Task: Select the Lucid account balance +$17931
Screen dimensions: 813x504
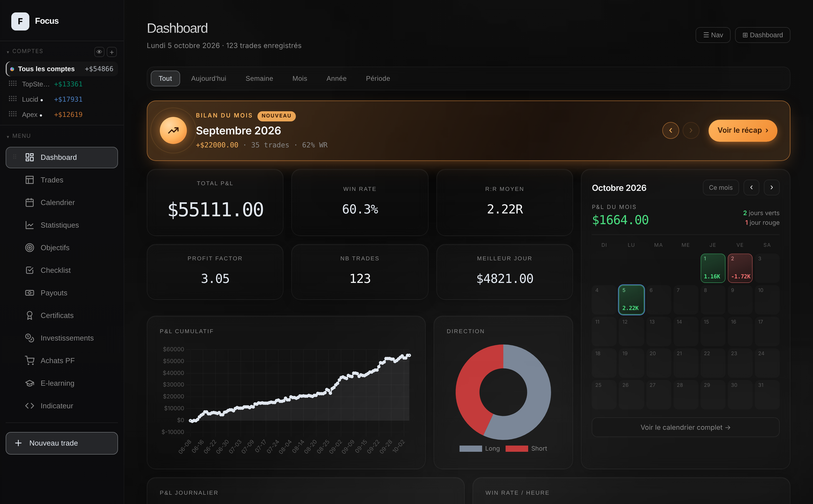Action: (x=68, y=99)
